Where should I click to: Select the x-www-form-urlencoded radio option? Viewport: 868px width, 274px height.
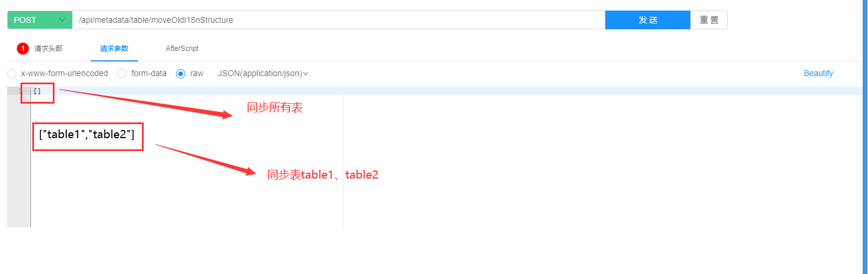(x=12, y=74)
